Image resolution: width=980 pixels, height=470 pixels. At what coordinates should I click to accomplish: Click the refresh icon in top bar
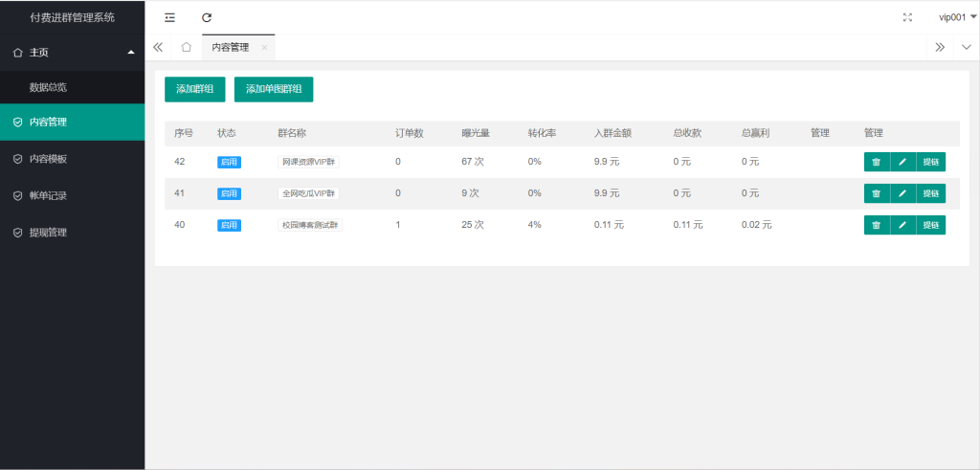(x=207, y=17)
